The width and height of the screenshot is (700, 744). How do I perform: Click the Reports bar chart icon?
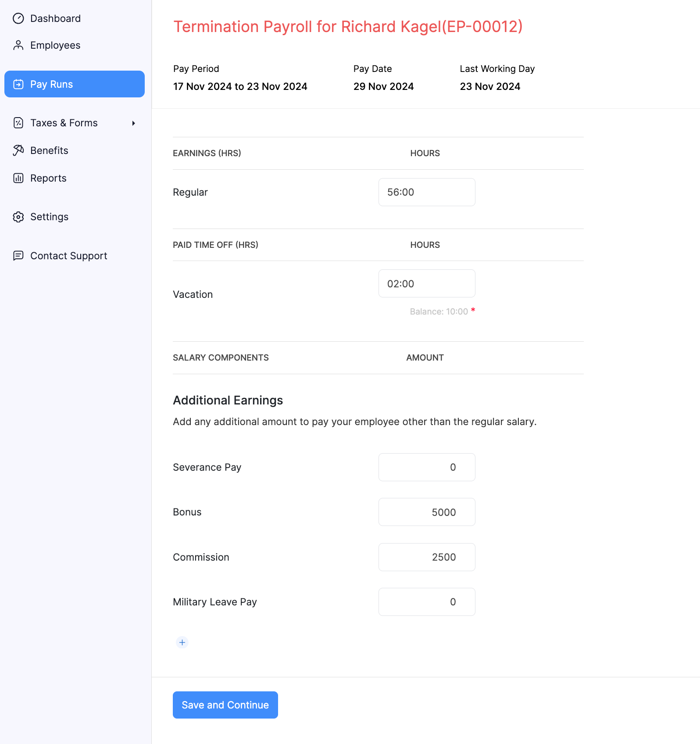tap(18, 178)
